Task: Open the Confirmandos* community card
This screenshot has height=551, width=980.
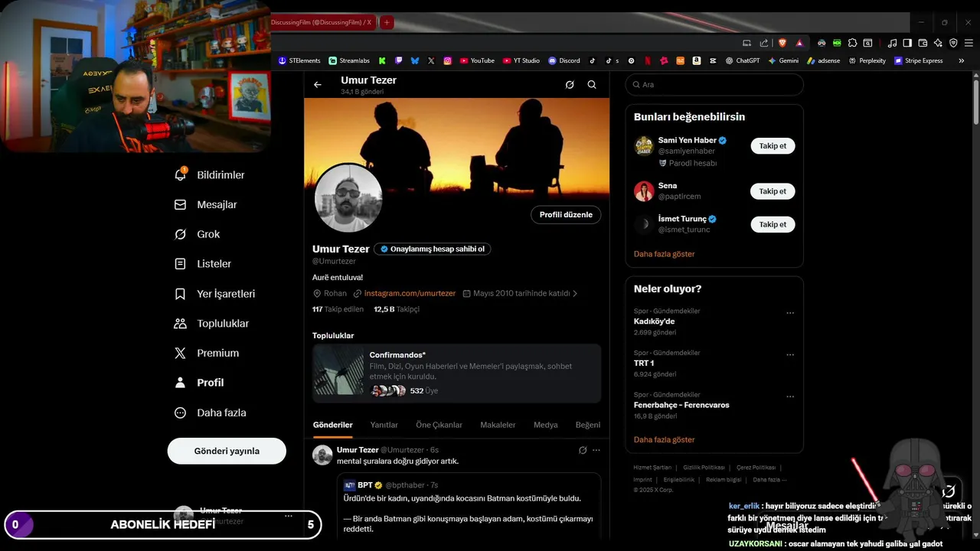Action: pos(456,373)
